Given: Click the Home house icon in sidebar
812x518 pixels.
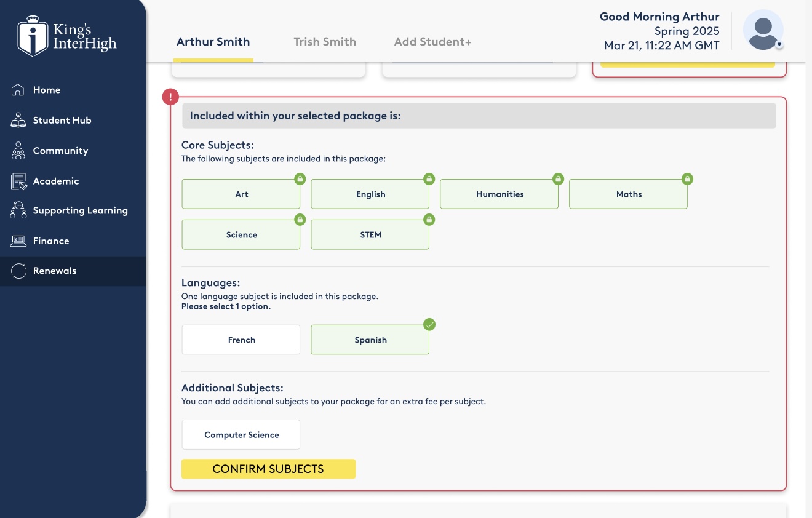Looking at the screenshot, I should click(18, 90).
